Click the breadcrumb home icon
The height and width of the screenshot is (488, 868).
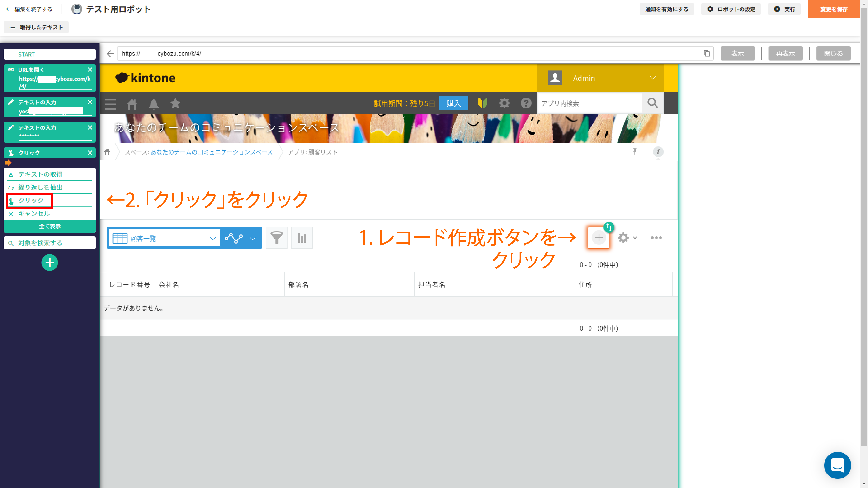coord(107,152)
